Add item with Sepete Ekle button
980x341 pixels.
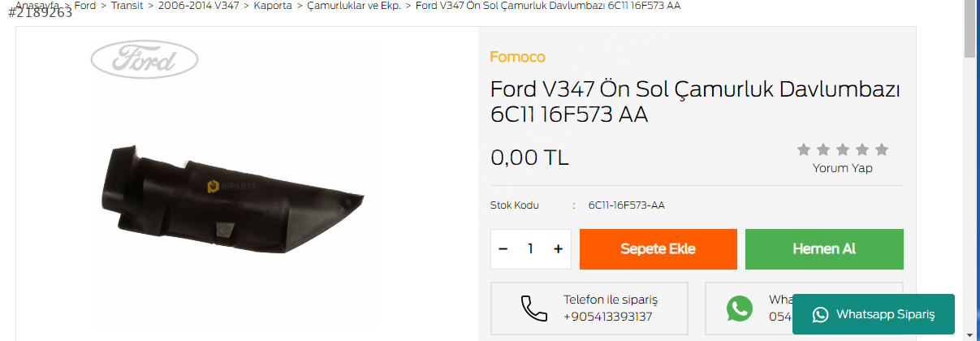pos(658,249)
